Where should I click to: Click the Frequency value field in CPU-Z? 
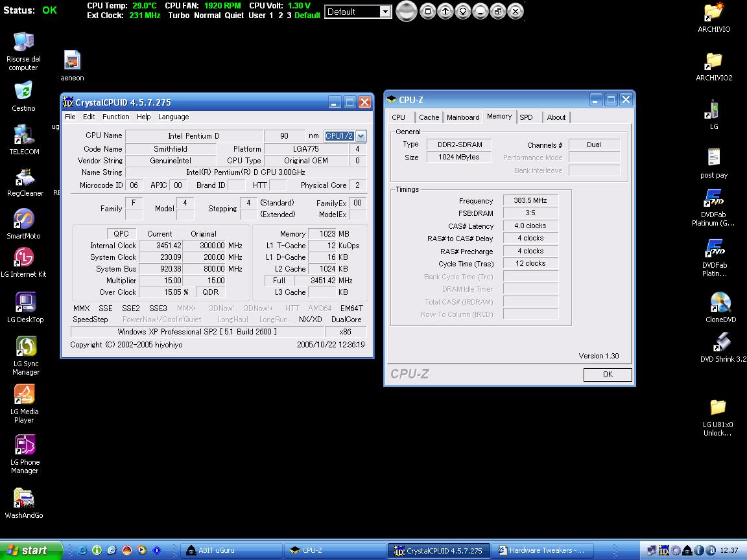tap(530, 200)
